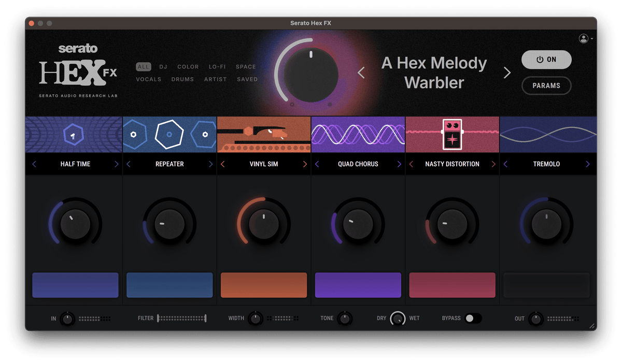Switch Repeater slot to next effect
The image size is (622, 364).
[x=210, y=164]
